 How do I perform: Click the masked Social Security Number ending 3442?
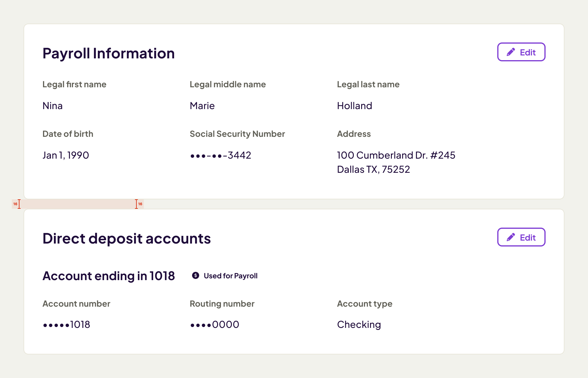[x=221, y=155]
